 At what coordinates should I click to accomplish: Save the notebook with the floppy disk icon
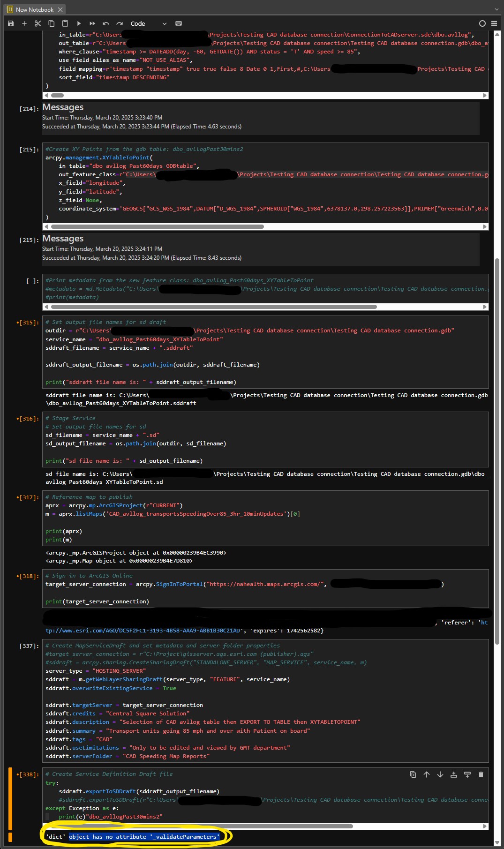11,23
